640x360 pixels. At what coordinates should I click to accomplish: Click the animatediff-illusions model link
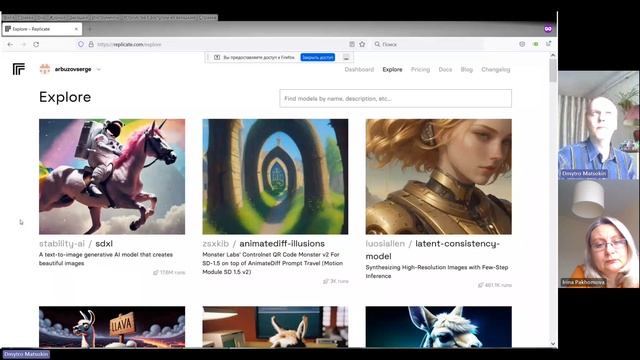coord(282,244)
